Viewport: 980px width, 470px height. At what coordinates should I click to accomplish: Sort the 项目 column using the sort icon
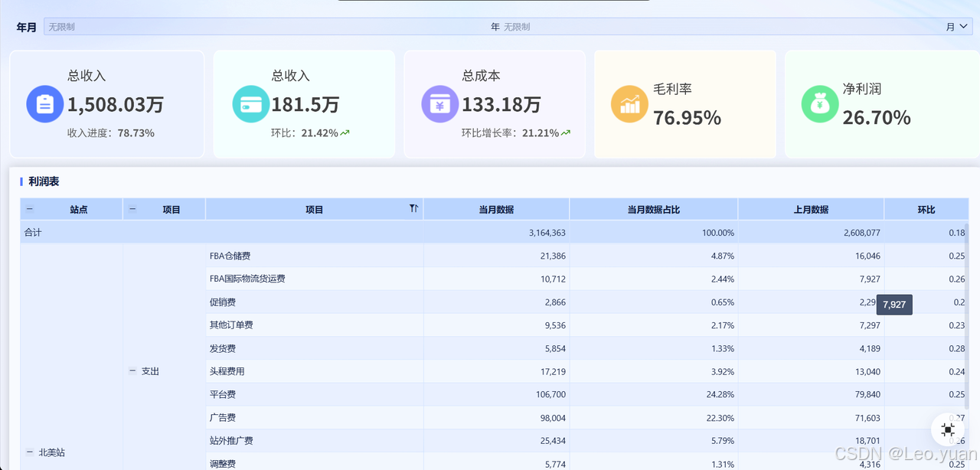click(x=414, y=209)
